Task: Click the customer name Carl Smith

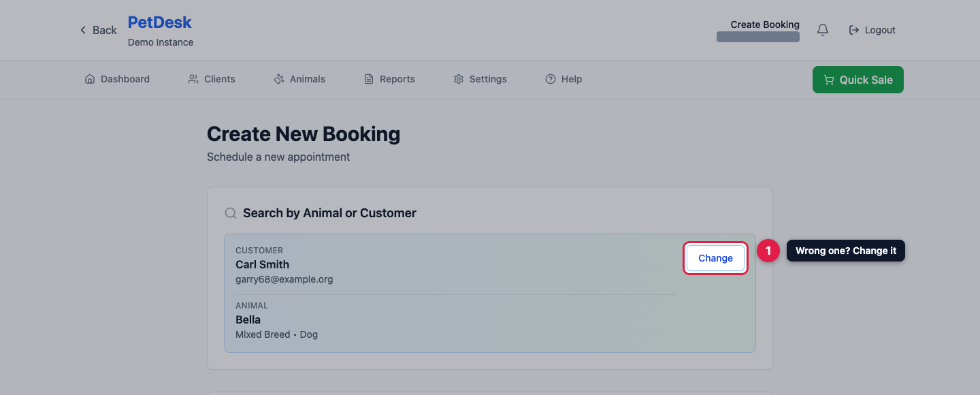Action: (x=263, y=264)
